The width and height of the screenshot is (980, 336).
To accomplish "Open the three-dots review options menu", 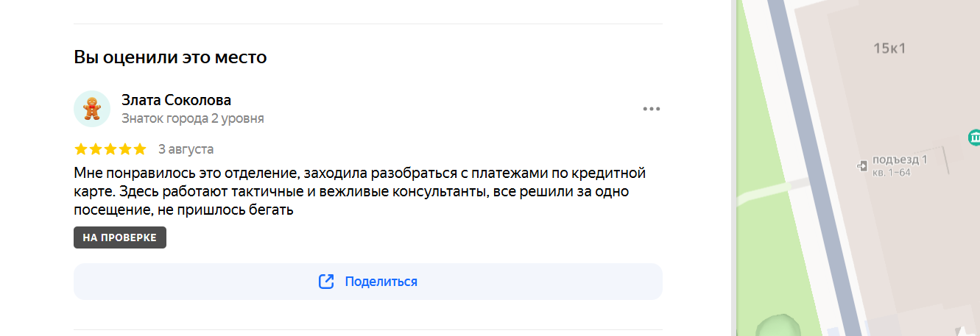I will tap(651, 109).
